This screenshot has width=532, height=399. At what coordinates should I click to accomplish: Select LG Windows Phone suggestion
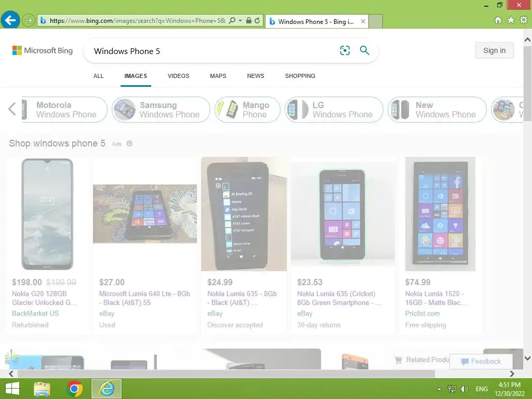[334, 110]
